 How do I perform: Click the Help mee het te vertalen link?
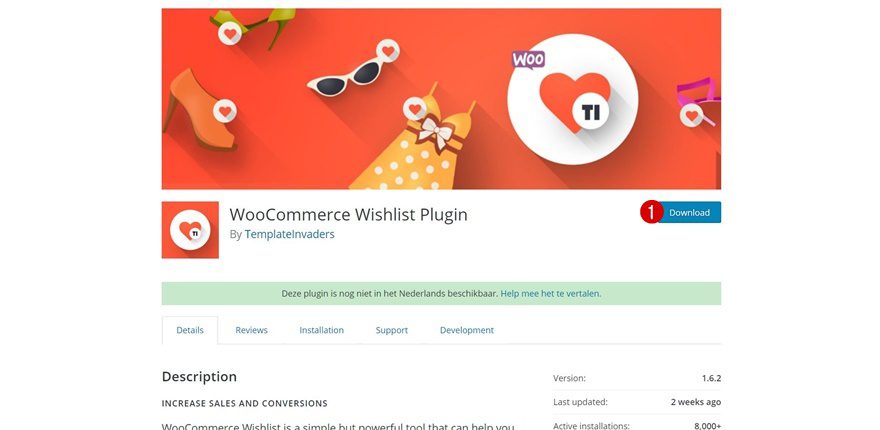point(551,294)
